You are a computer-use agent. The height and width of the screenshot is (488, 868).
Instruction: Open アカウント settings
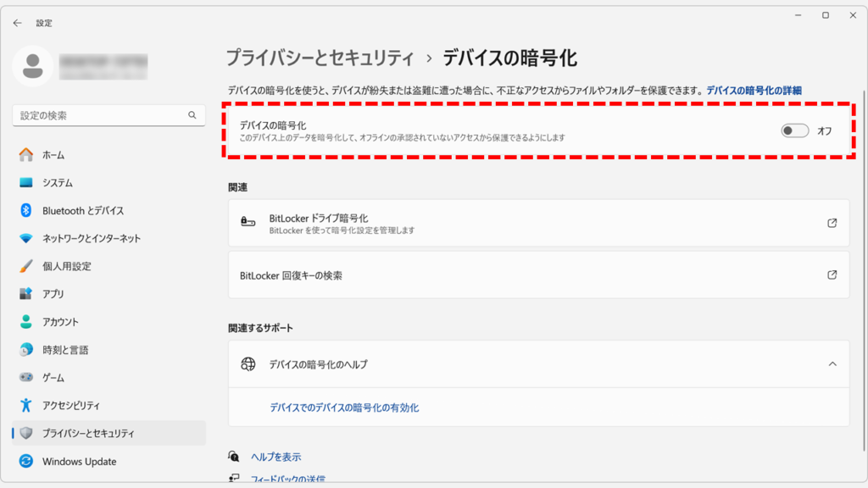108,321
